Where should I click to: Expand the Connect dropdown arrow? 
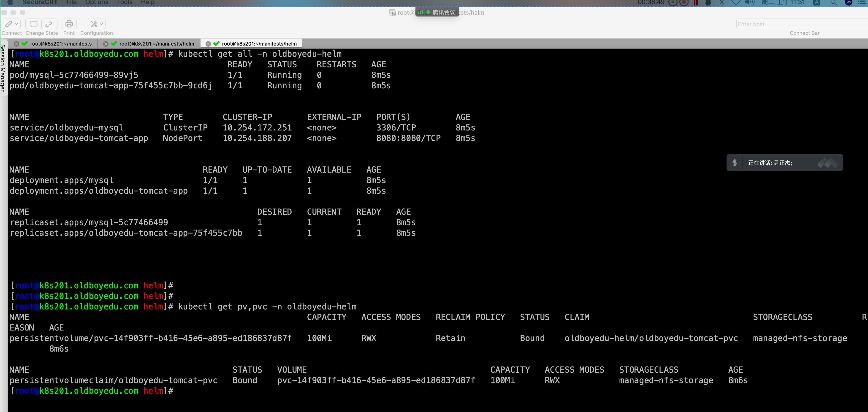pos(16,24)
